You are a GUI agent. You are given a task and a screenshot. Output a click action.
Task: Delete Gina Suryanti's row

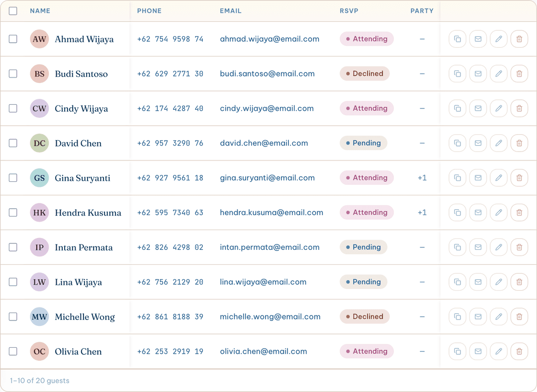click(519, 178)
